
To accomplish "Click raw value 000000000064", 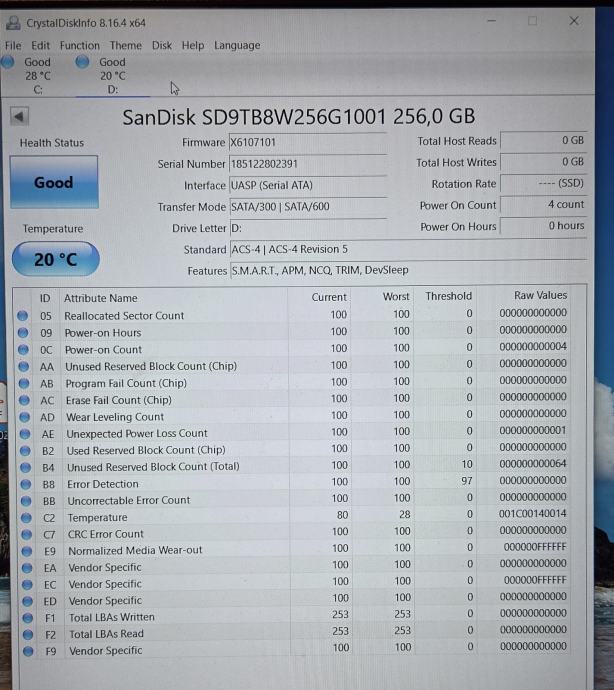I will click(x=533, y=463).
